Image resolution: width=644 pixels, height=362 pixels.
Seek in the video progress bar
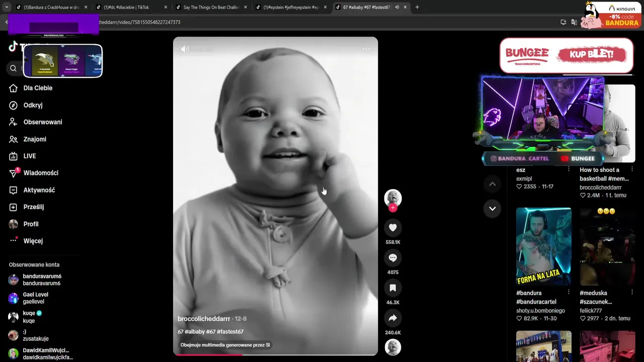pos(276,354)
